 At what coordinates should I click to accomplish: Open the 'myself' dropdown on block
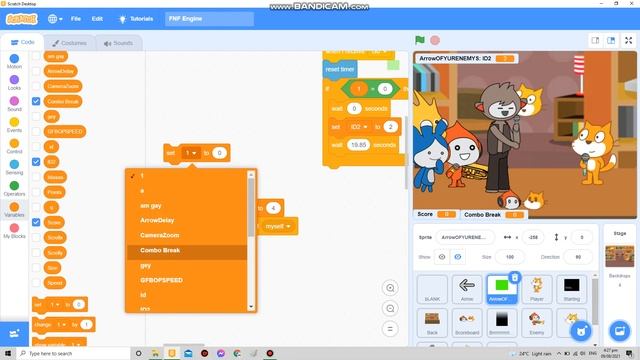278,226
